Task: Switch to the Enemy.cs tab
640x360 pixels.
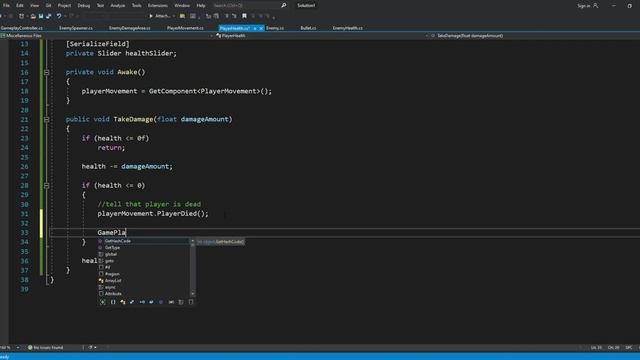Action: click(x=275, y=28)
